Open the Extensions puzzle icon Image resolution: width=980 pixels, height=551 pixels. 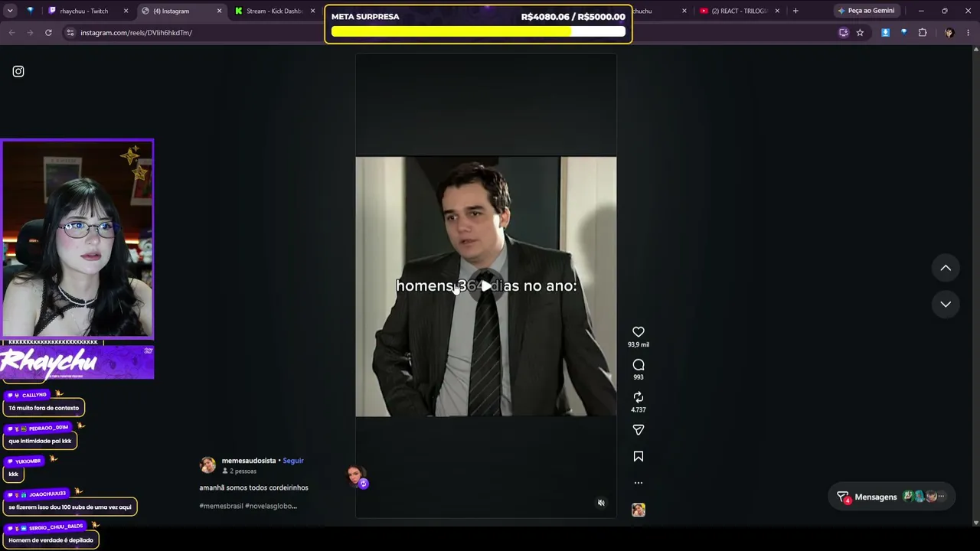coord(923,33)
